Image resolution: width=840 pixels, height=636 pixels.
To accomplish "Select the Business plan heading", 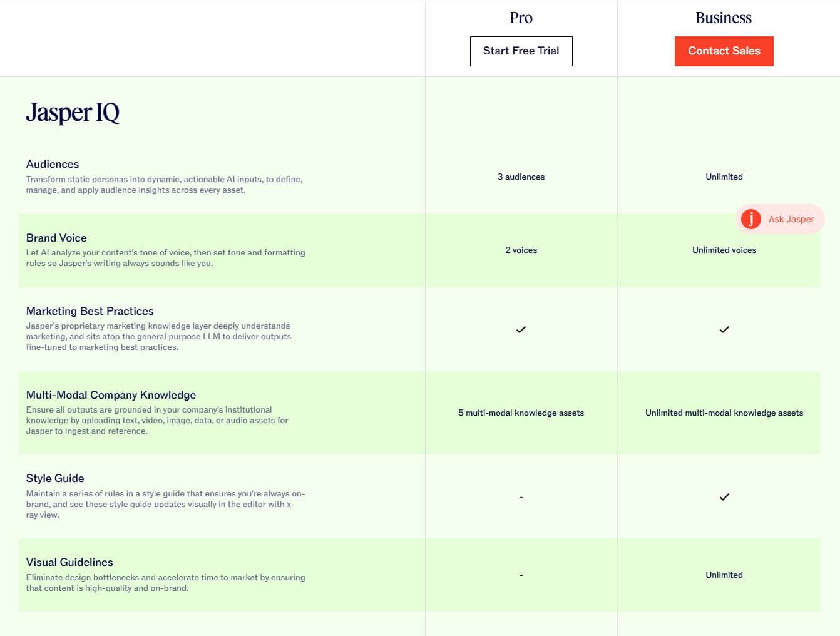I will click(724, 18).
